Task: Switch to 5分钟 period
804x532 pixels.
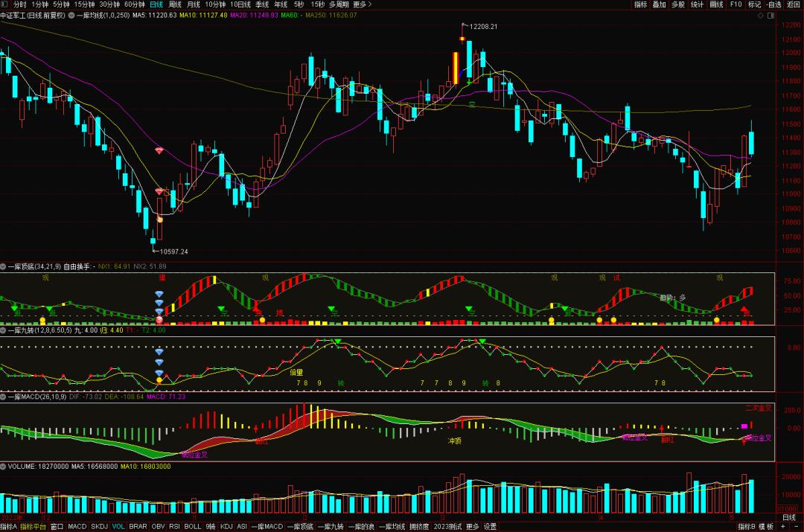Action: [x=61, y=4]
